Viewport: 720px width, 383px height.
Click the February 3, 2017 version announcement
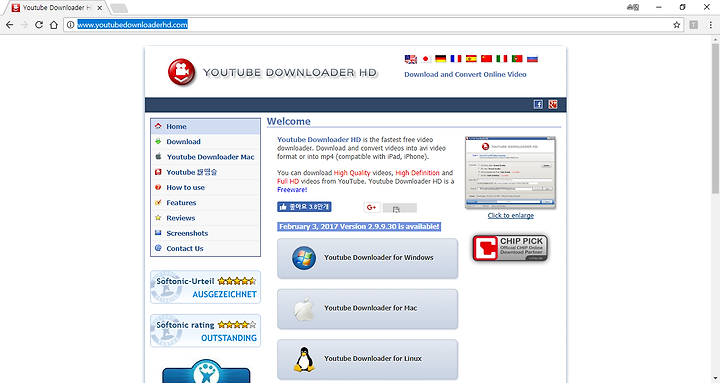click(359, 226)
